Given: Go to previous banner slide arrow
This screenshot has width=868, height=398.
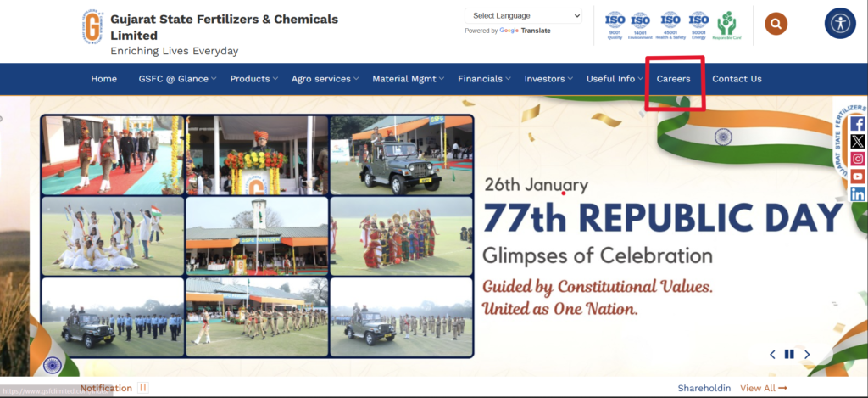Looking at the screenshot, I should [772, 354].
